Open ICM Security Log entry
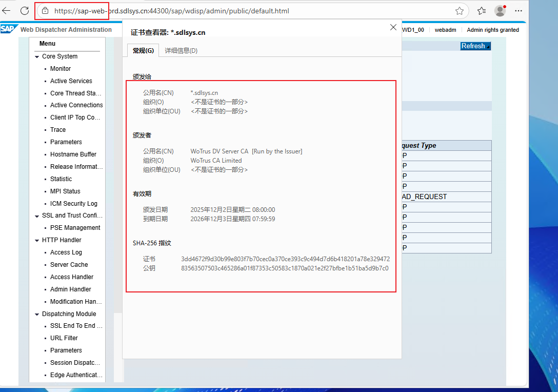This screenshot has width=558, height=392. pyautogui.click(x=73, y=204)
